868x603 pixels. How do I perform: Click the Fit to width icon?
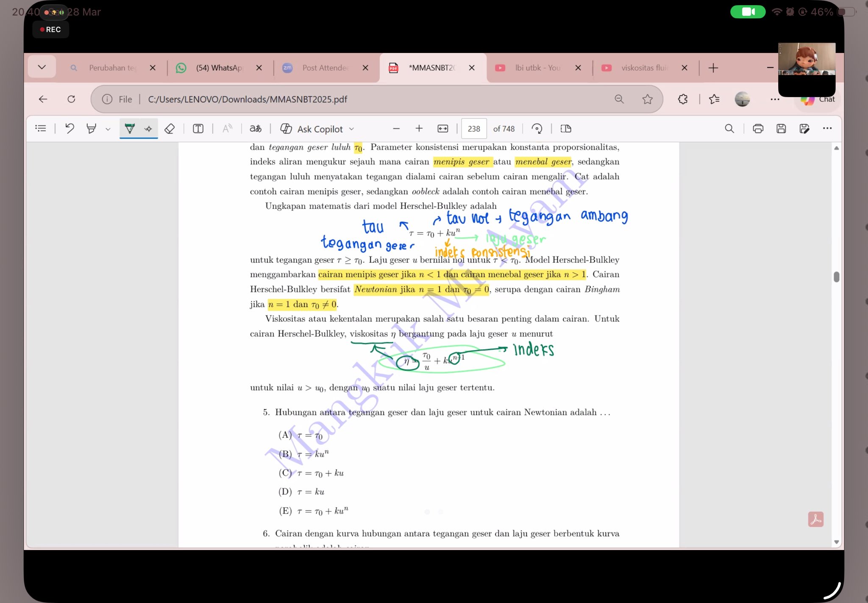pos(442,128)
